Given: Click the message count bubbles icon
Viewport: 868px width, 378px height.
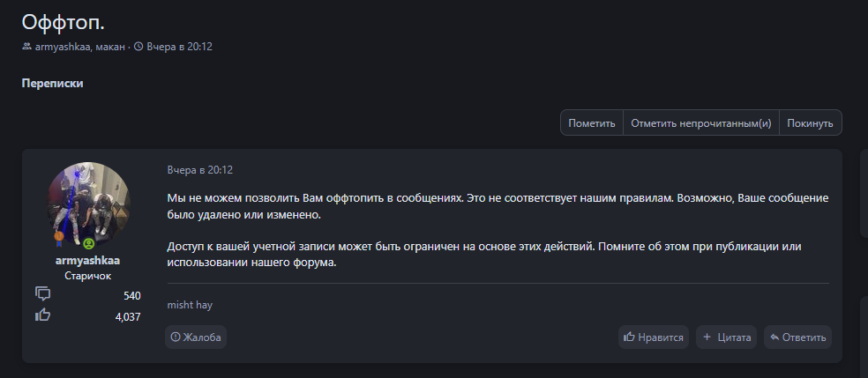Looking at the screenshot, I should pyautogui.click(x=42, y=293).
